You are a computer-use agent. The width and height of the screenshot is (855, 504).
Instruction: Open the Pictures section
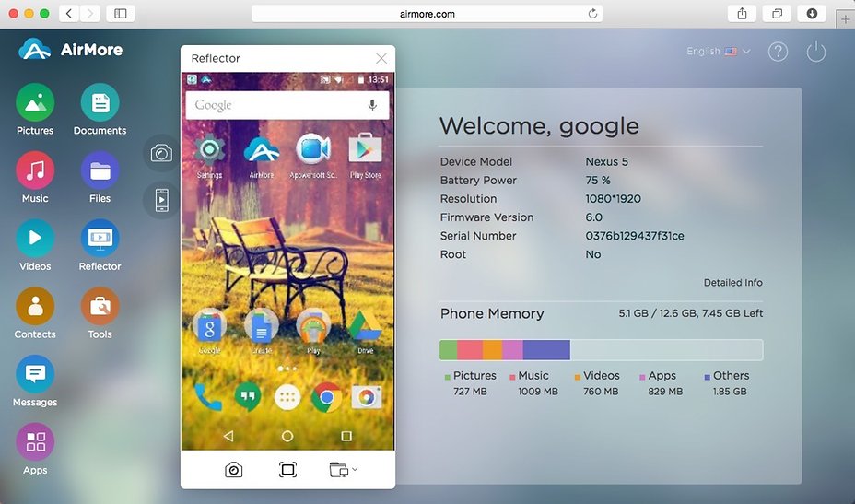pyautogui.click(x=35, y=109)
